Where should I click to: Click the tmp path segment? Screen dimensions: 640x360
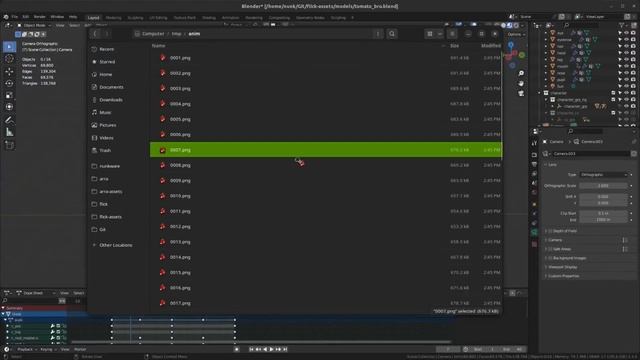(176, 34)
